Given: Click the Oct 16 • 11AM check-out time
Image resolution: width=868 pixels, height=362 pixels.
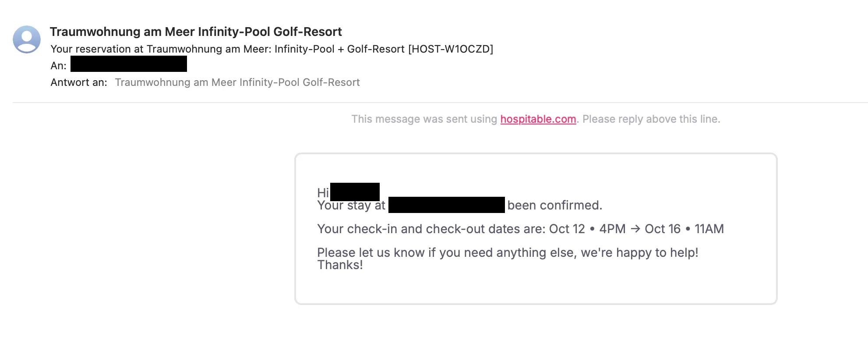Looking at the screenshot, I should tap(684, 229).
